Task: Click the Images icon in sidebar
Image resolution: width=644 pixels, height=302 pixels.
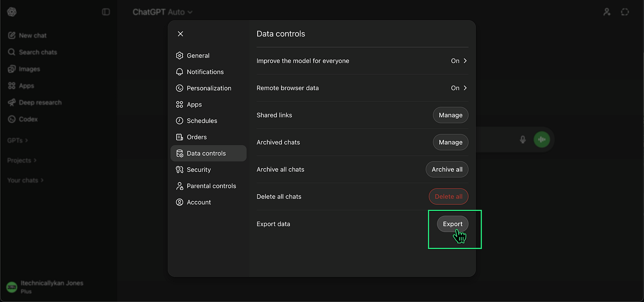Action: [x=11, y=69]
